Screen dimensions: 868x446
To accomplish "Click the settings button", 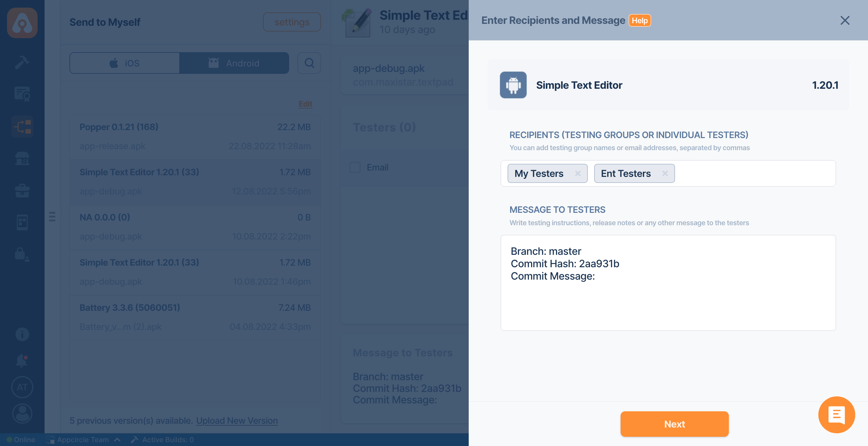I will [x=292, y=22].
